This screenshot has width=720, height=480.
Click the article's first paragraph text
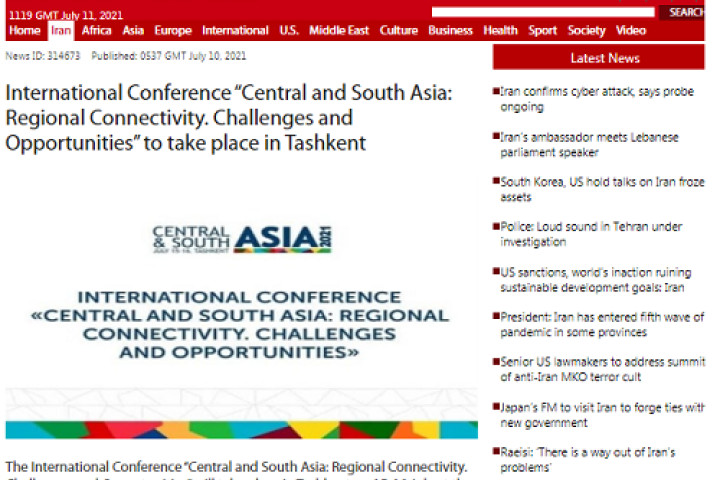click(x=236, y=470)
